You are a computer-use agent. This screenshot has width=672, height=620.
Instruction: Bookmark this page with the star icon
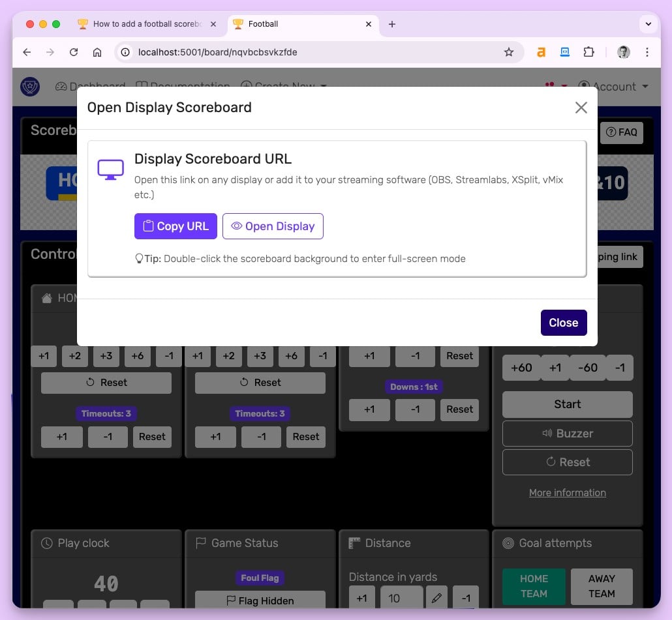click(509, 52)
